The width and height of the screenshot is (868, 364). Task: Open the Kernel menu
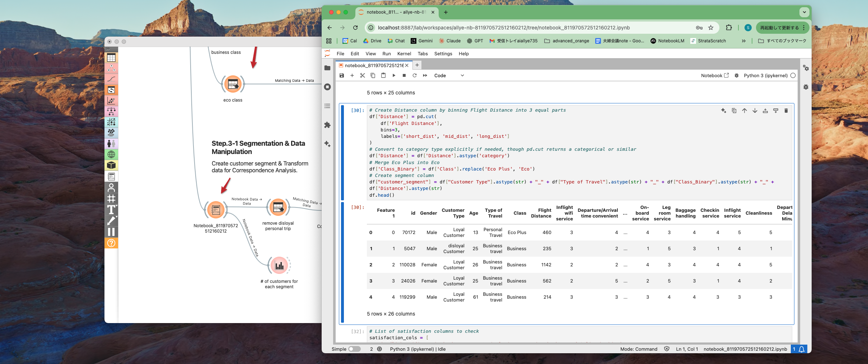pyautogui.click(x=404, y=53)
